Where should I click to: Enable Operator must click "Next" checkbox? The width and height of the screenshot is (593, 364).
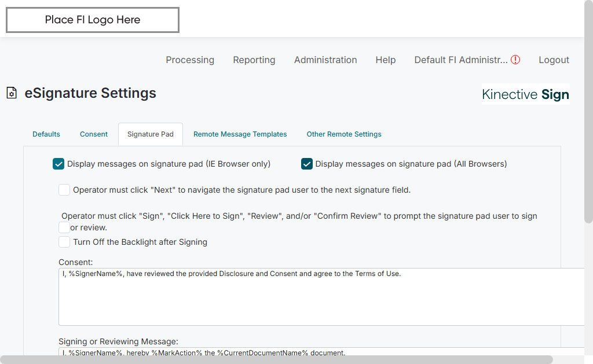click(64, 190)
